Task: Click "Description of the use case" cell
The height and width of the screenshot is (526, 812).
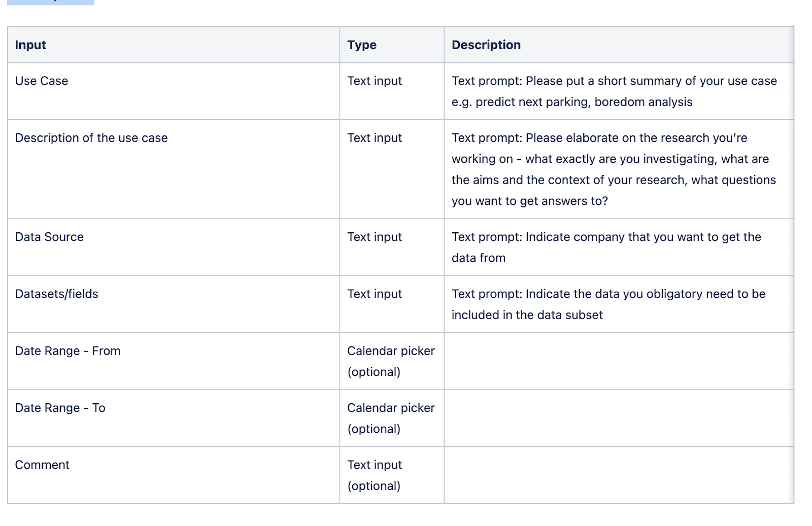Action: pyautogui.click(x=91, y=138)
